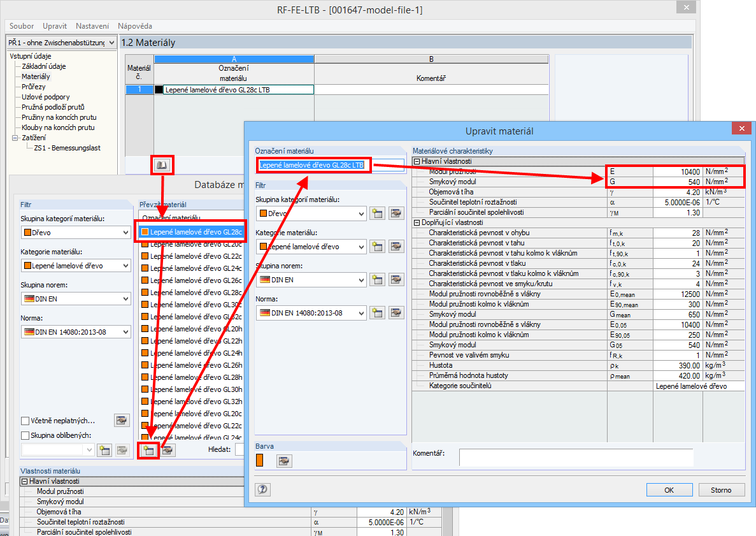This screenshot has height=536, width=756.
Task: Click new icon beside Skupina norem in Upravit materiál
Action: pos(377,279)
